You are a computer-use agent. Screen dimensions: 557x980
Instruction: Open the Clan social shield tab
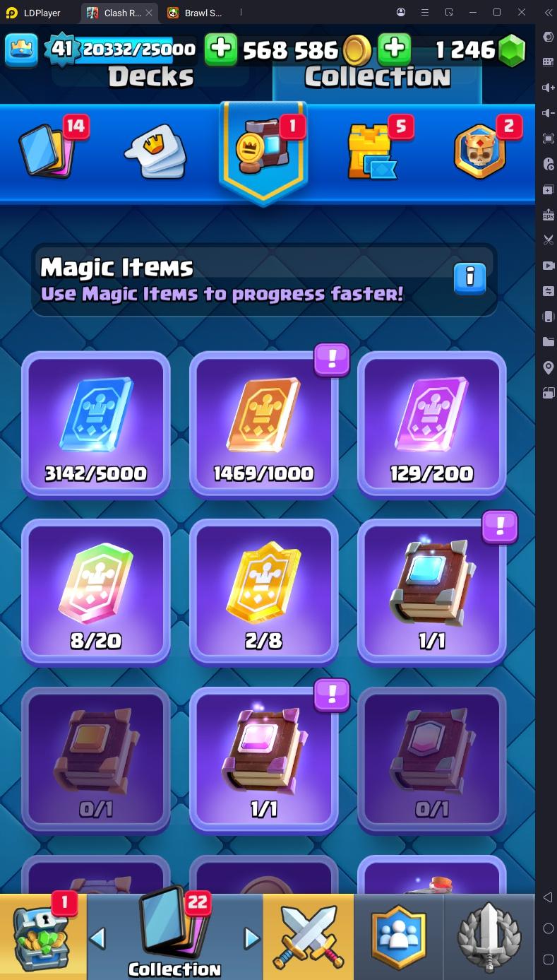tap(399, 936)
